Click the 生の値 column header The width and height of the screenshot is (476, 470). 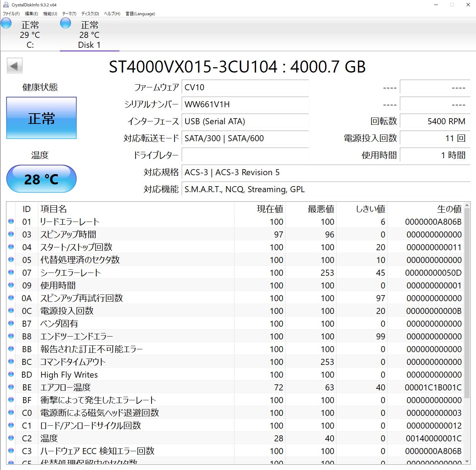tap(425, 209)
